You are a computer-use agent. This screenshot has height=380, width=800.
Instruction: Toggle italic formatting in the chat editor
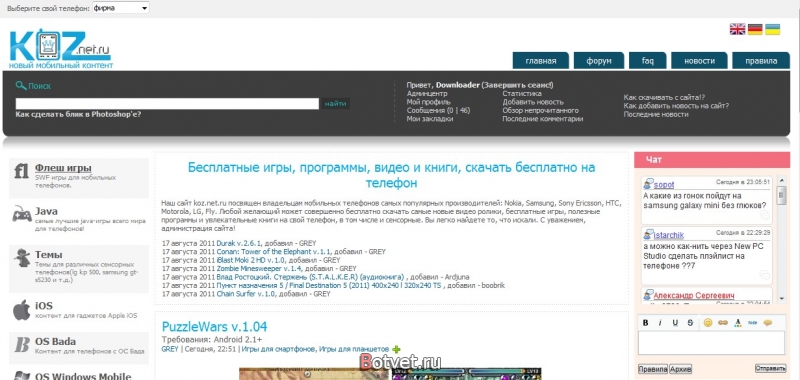click(x=660, y=323)
